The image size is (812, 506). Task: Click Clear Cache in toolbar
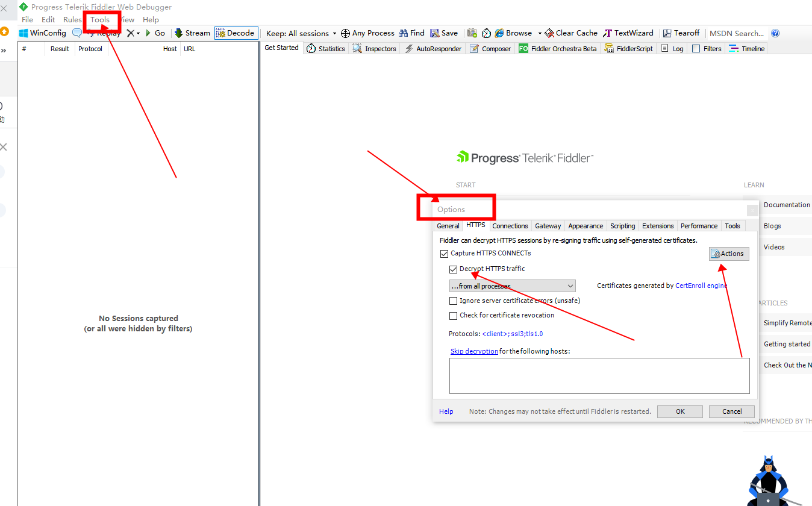571,33
